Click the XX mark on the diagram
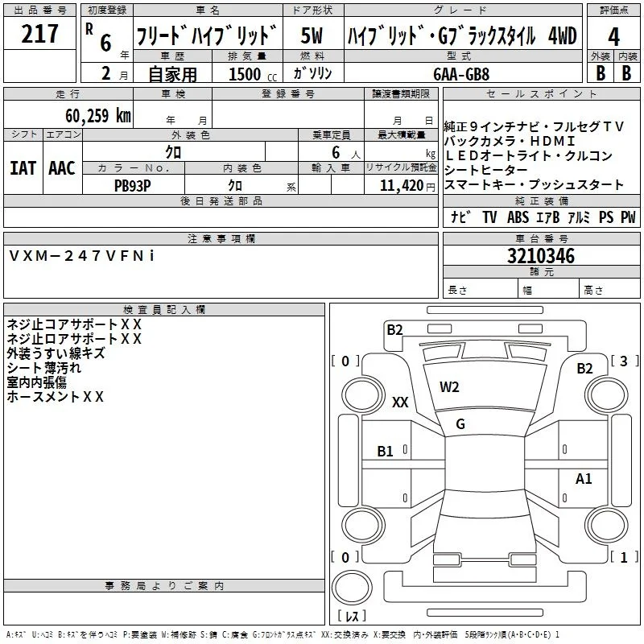 tap(400, 402)
